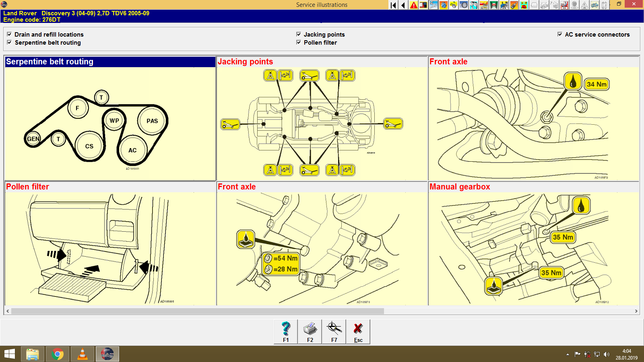Select the vehicle lift toolbar icon
The height and width of the screenshot is (362, 644).
pyautogui.click(x=493, y=5)
